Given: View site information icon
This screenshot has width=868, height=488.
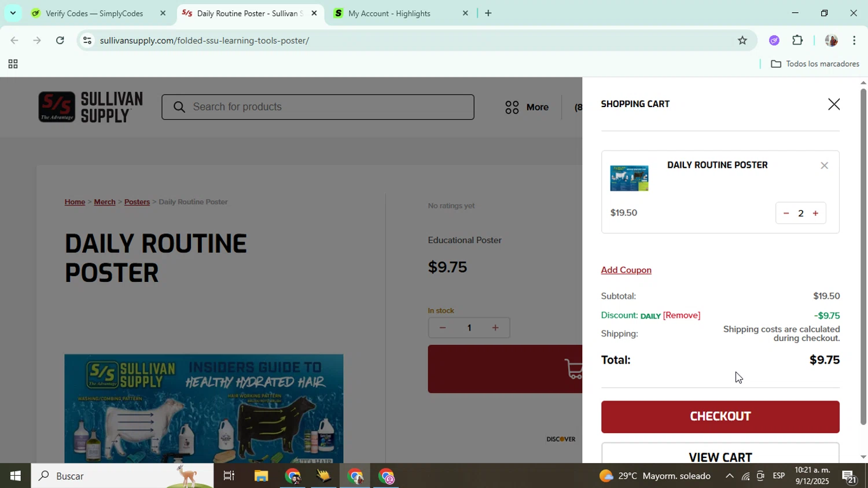Looking at the screenshot, I should tap(87, 41).
